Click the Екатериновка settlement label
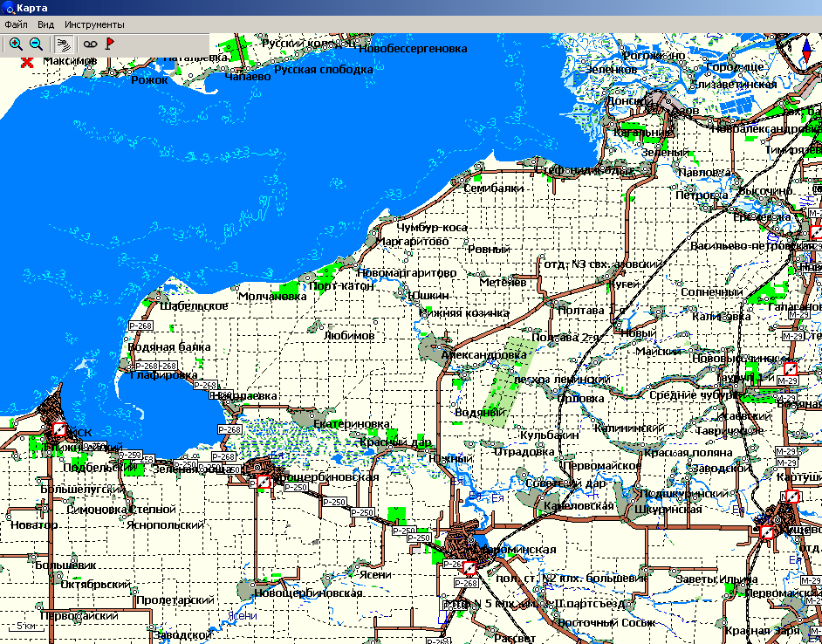Viewport: 822px width, 644px height. (352, 424)
